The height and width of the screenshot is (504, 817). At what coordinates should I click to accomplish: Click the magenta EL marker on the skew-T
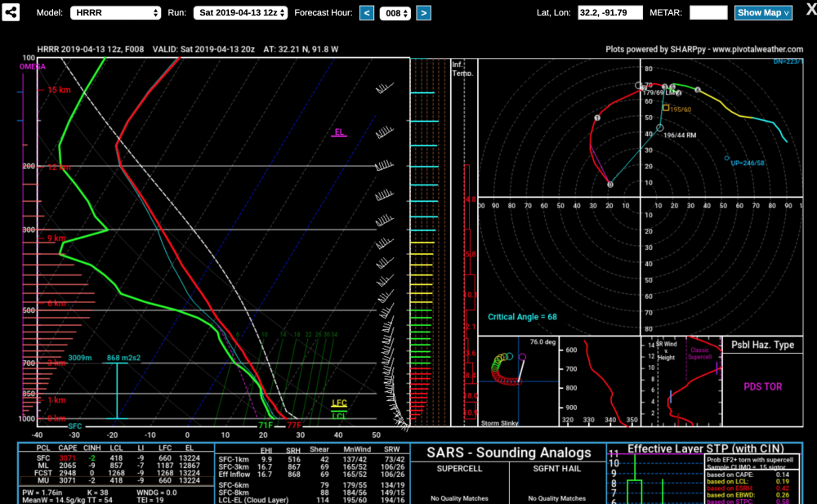click(339, 132)
